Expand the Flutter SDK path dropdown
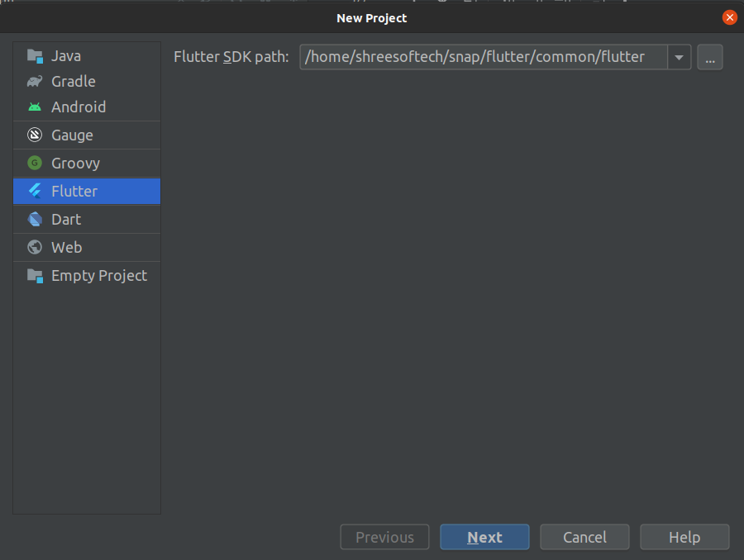The width and height of the screenshot is (744, 560). (679, 58)
